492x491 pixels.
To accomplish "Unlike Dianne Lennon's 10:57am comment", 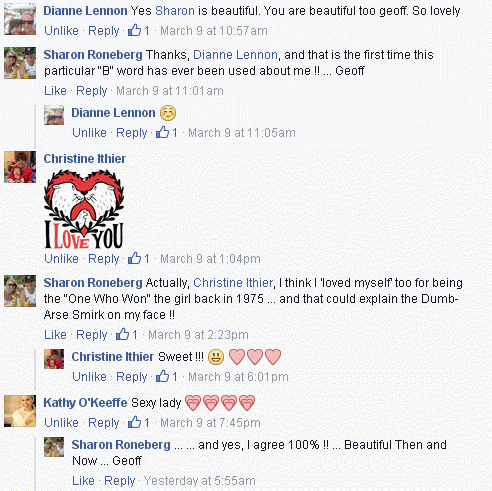I will click(61, 31).
